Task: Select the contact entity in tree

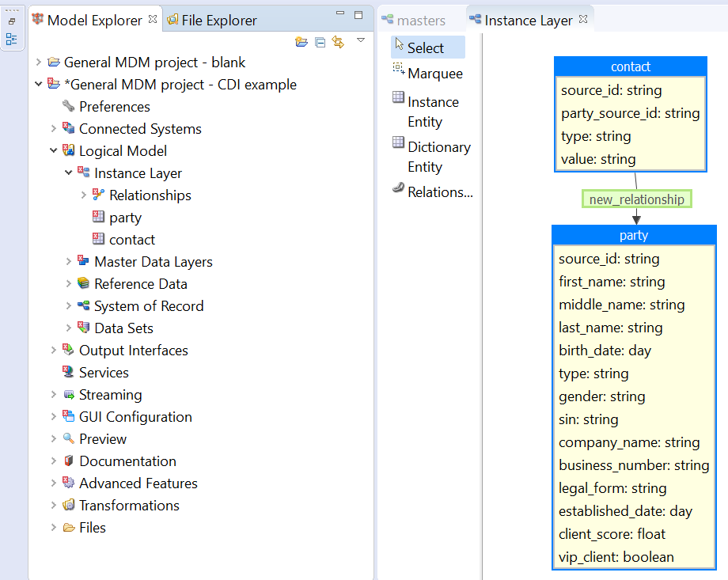Action: (131, 240)
